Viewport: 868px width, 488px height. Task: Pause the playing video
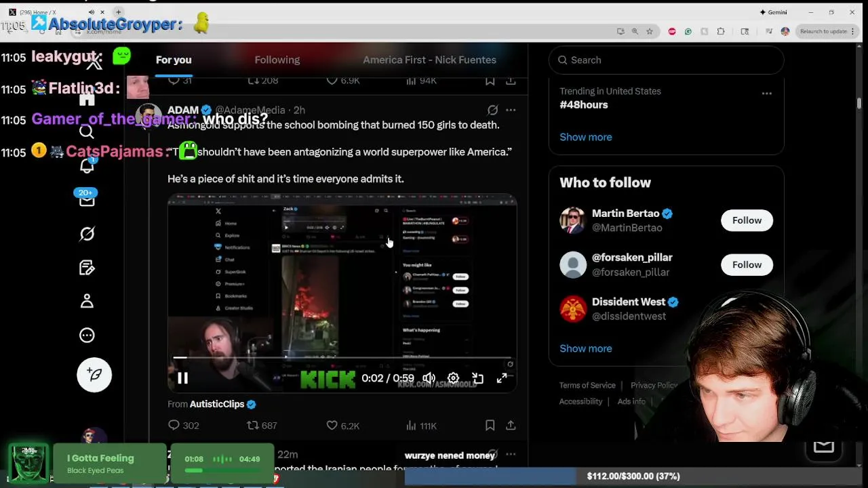click(182, 378)
